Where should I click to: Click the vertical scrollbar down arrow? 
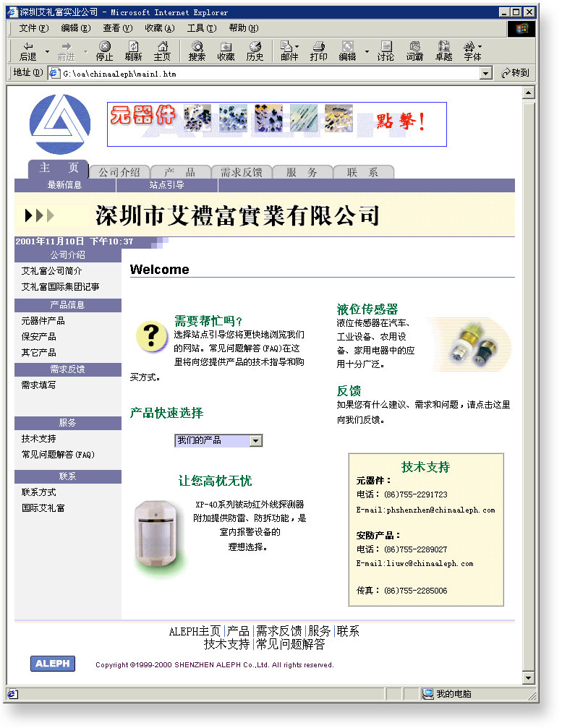point(528,677)
